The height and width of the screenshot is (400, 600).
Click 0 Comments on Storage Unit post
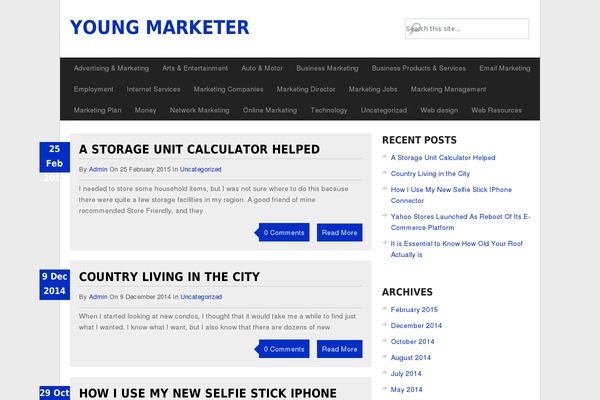point(284,232)
